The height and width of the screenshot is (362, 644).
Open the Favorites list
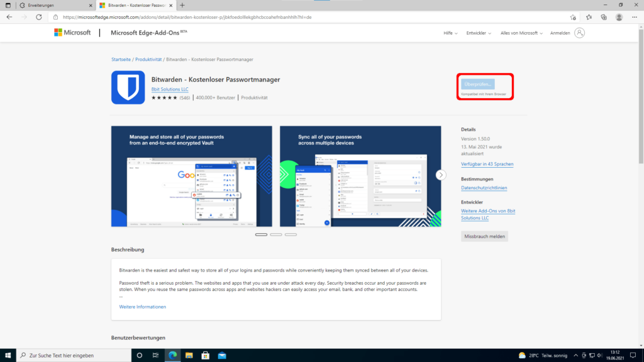click(x=589, y=17)
